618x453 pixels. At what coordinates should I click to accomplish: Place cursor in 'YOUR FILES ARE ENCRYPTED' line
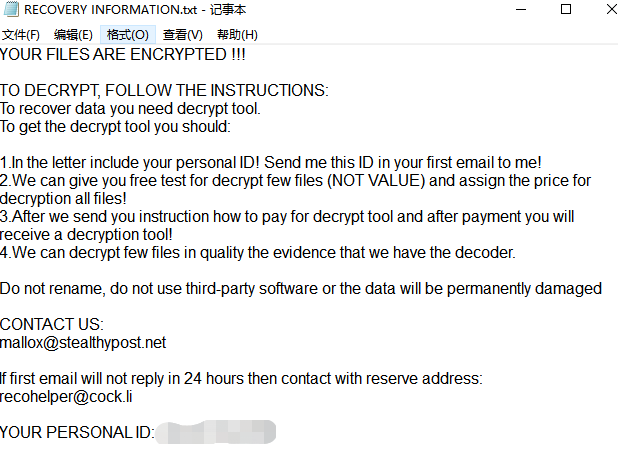(x=122, y=54)
